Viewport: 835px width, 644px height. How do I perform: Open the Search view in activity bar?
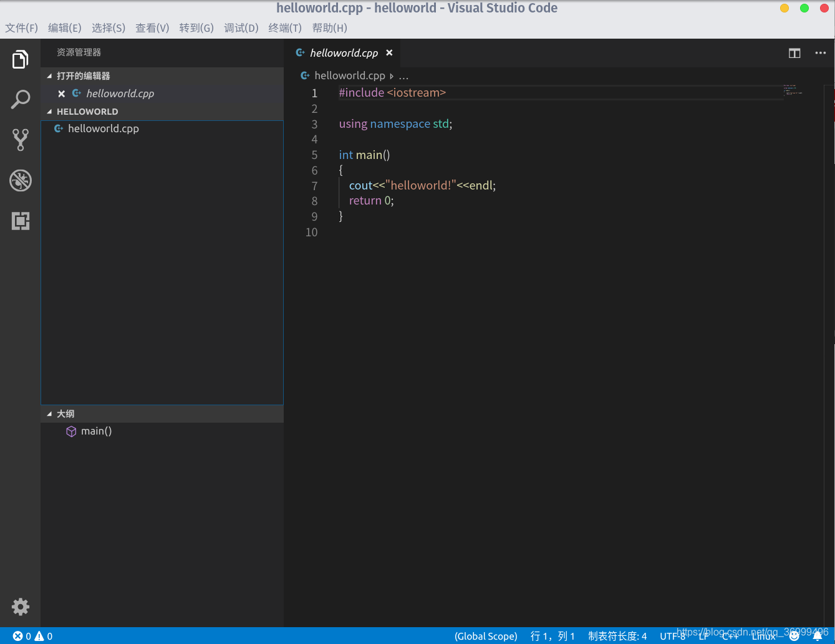[20, 100]
